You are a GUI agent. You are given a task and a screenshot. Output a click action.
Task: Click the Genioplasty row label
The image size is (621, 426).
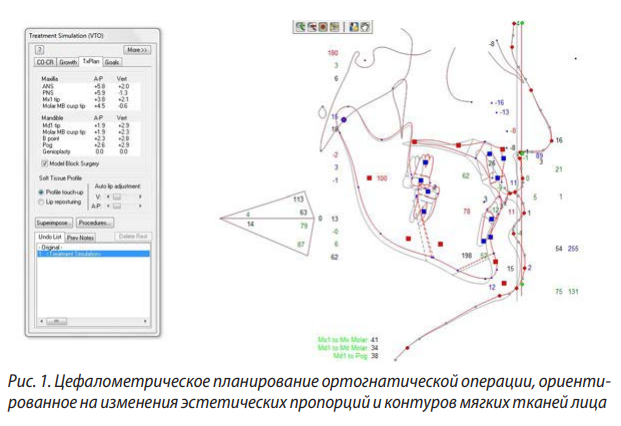point(57,152)
